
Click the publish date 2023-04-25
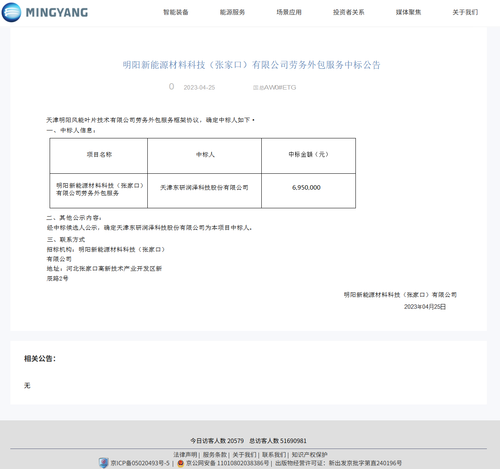[x=199, y=87]
